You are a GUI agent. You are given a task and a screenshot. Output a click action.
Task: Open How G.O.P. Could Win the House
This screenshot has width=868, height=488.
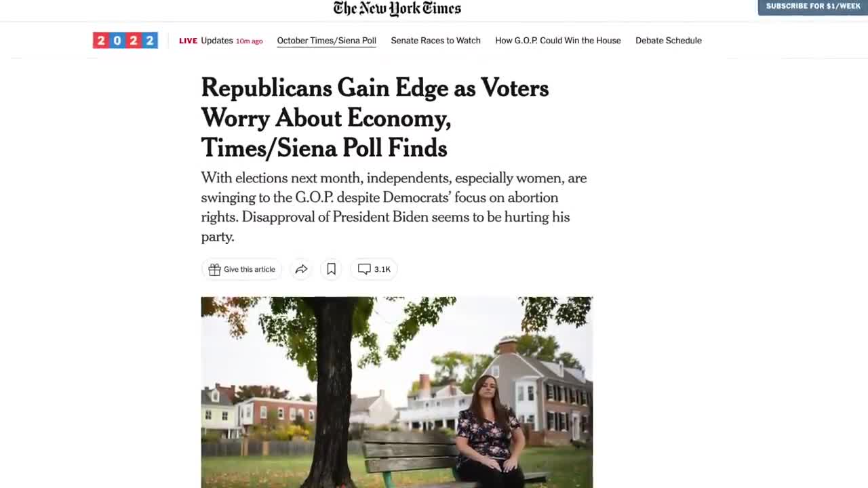(558, 41)
